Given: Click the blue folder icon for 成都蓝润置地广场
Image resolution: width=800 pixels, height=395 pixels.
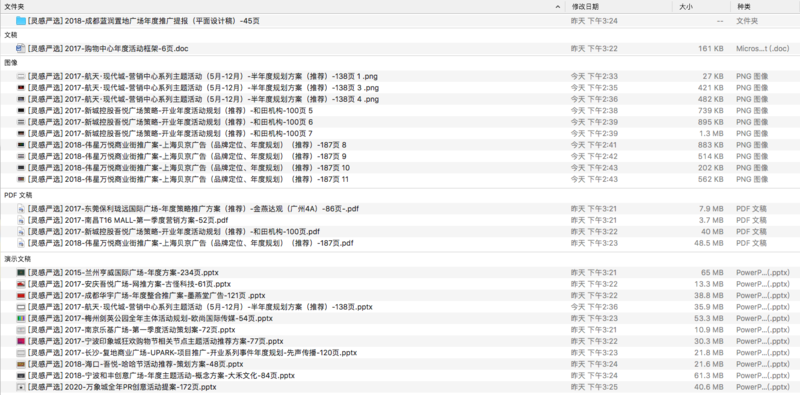Looking at the screenshot, I should pyautogui.click(x=21, y=21).
